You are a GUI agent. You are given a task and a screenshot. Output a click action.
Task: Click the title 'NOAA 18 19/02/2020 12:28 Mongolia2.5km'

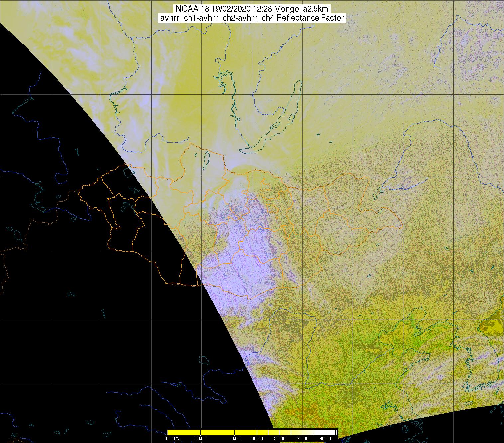click(x=252, y=9)
